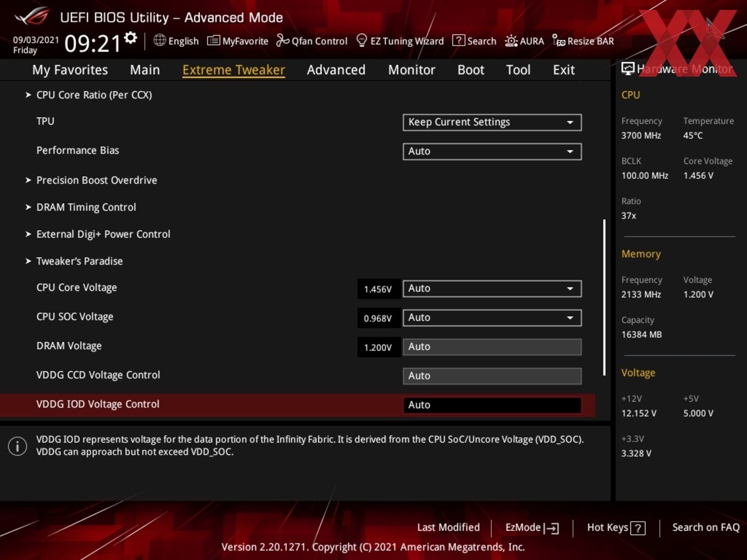This screenshot has width=747, height=560.
Task: Click the 1.200V DRAM Voltage readout
Action: point(378,347)
